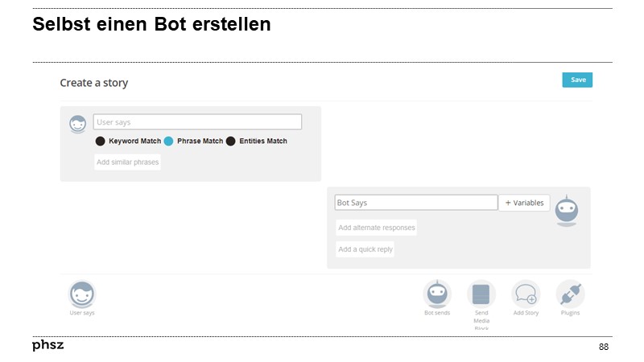The width and height of the screenshot is (644, 362).
Task: Click Add a quick reply
Action: pos(365,249)
